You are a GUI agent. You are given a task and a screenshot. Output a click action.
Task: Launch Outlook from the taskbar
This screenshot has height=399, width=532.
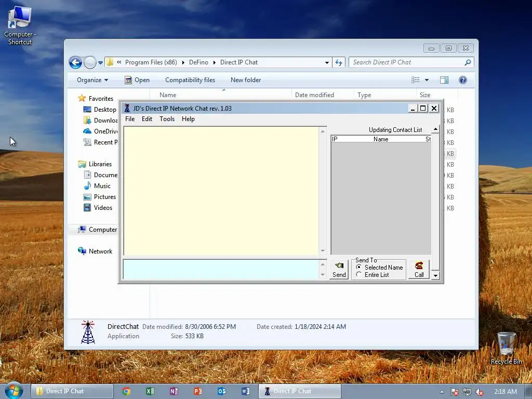[x=221, y=391]
